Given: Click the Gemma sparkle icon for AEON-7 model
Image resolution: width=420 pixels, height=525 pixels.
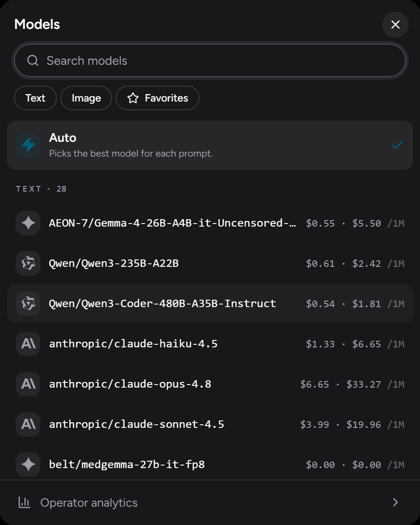Looking at the screenshot, I should point(28,223).
